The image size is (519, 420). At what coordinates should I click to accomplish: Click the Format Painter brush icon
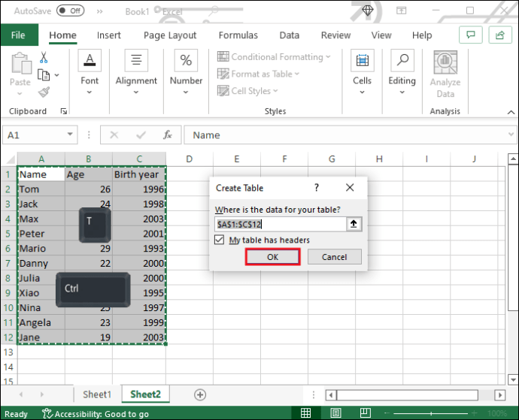pos(44,92)
